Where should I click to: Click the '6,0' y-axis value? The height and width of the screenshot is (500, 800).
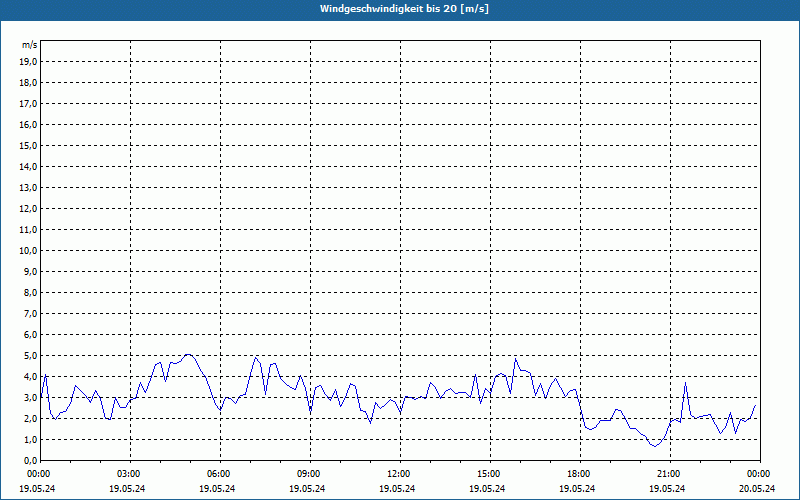point(31,334)
